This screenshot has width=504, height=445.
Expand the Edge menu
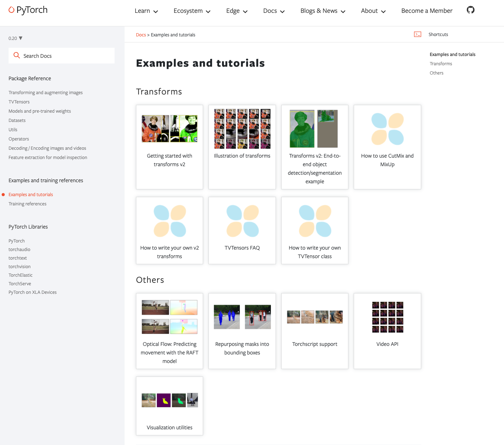(x=237, y=11)
